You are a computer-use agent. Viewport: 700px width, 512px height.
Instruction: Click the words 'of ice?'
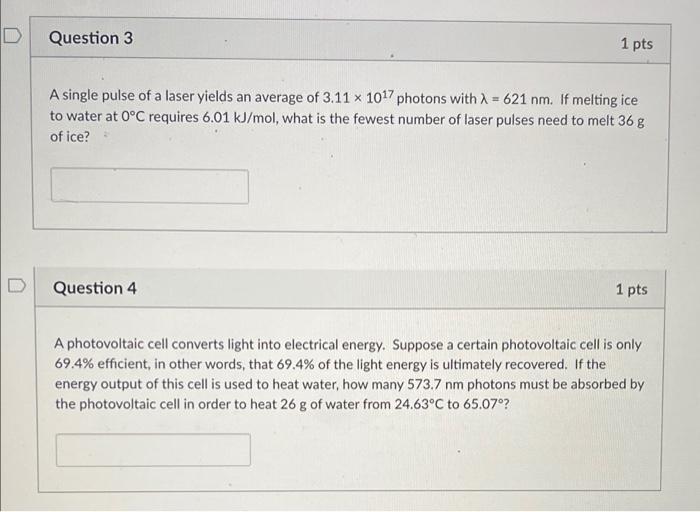(70, 137)
